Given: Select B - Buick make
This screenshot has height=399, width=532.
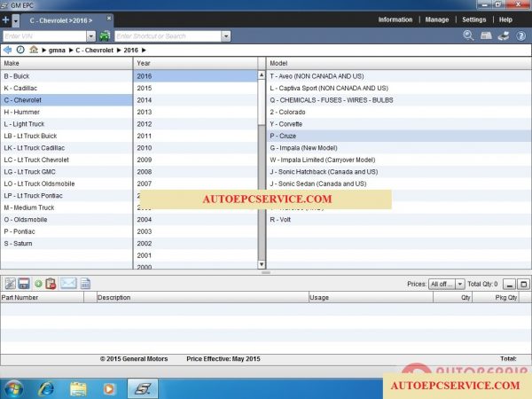Looking at the screenshot, I should [66, 76].
